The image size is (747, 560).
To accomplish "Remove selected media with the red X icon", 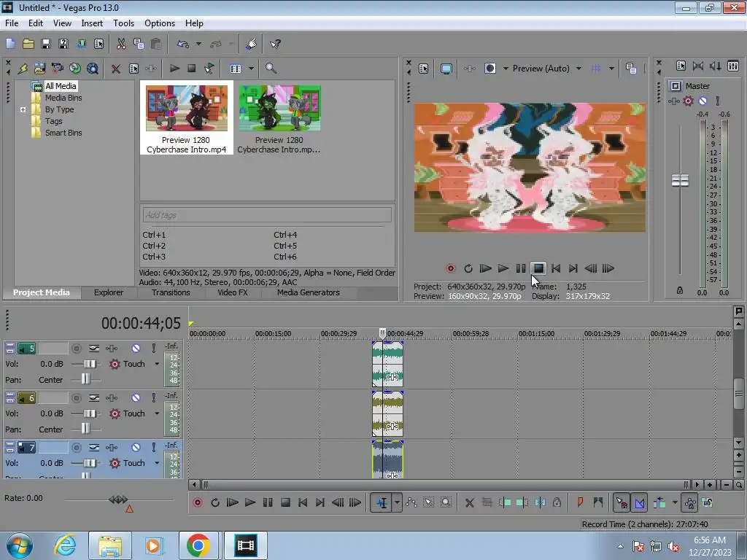I will (x=116, y=69).
